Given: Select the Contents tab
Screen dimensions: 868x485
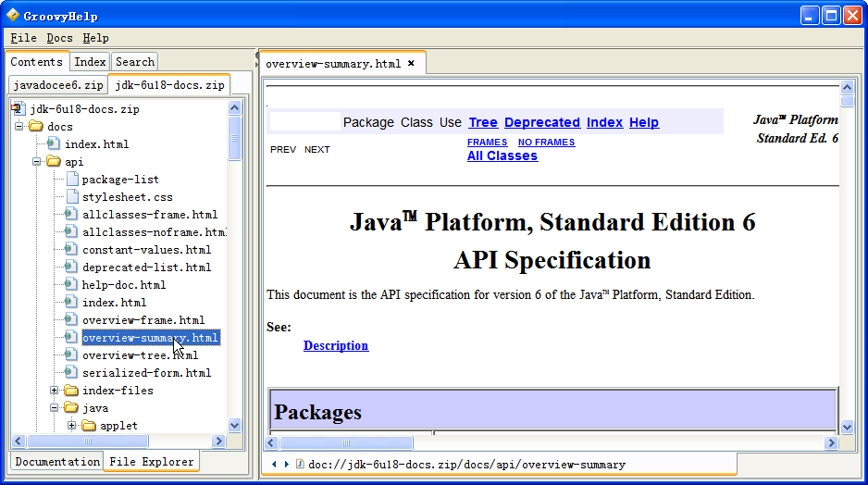Looking at the screenshot, I should pos(36,61).
